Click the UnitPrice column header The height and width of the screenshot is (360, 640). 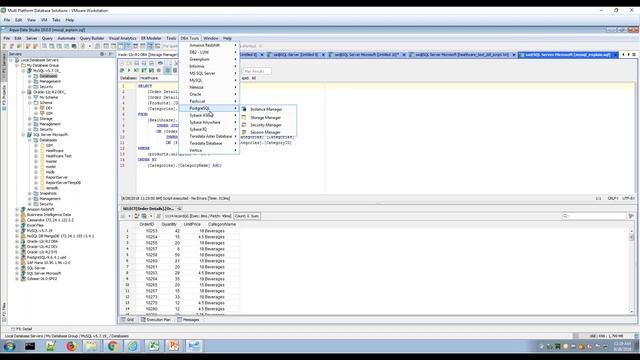192,224
